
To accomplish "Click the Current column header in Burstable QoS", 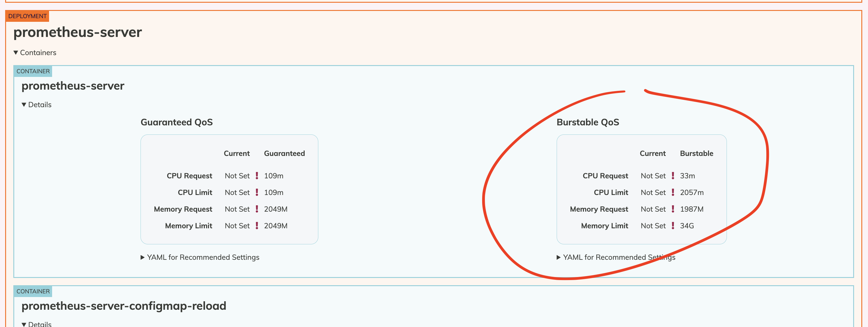I will coord(653,154).
